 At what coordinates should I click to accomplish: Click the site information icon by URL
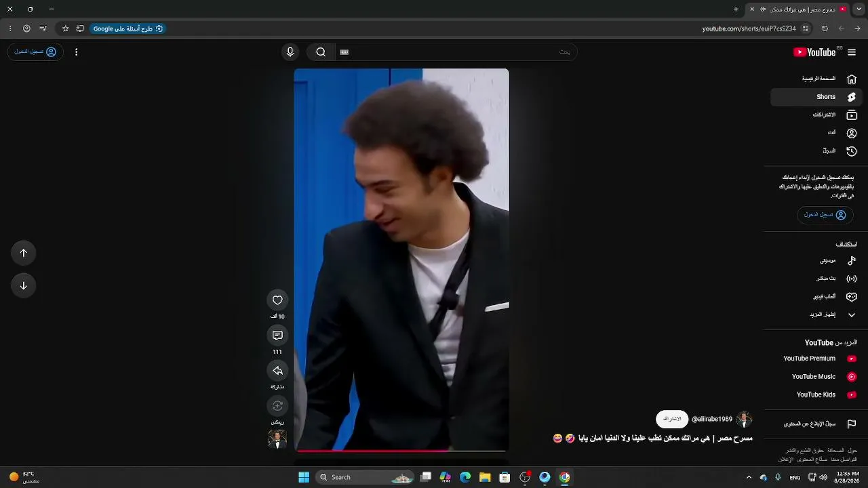tap(806, 28)
